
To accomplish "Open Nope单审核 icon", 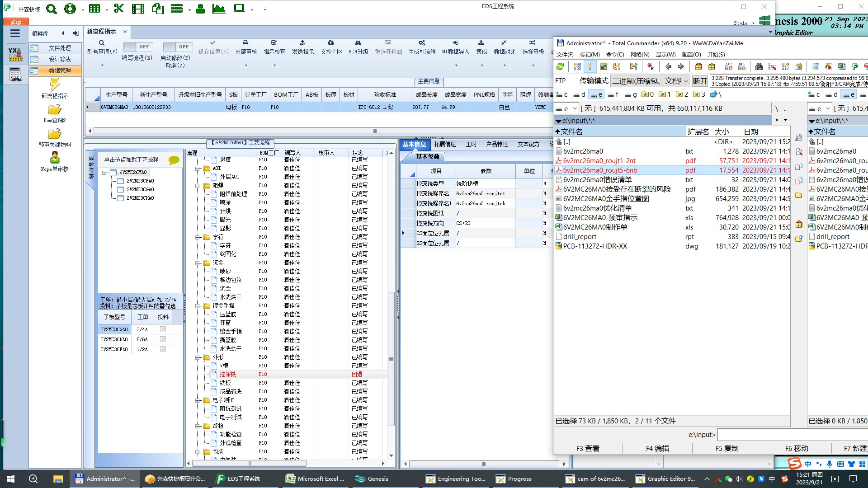I will (x=55, y=157).
